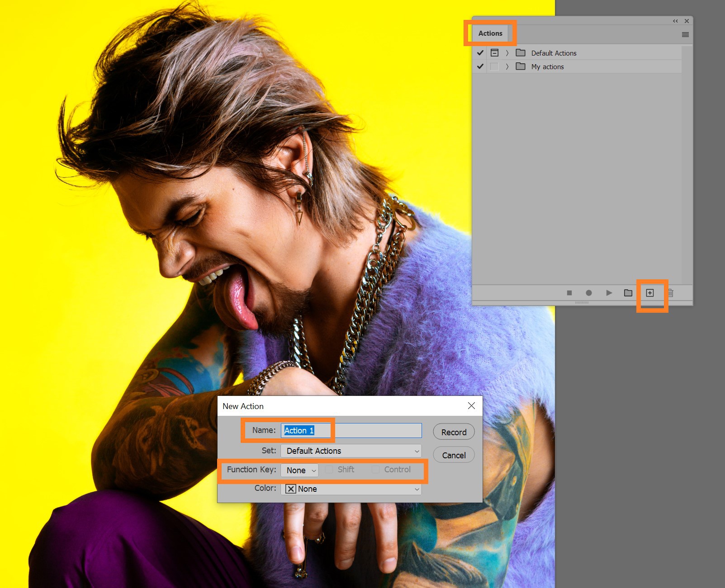725x588 pixels.
Task: Create new action with plus icon
Action: coord(650,293)
